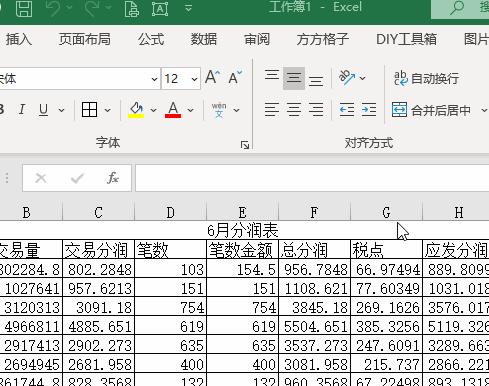The image size is (489, 386).
Task: Expand the font name combo box
Action: pyautogui.click(x=154, y=79)
